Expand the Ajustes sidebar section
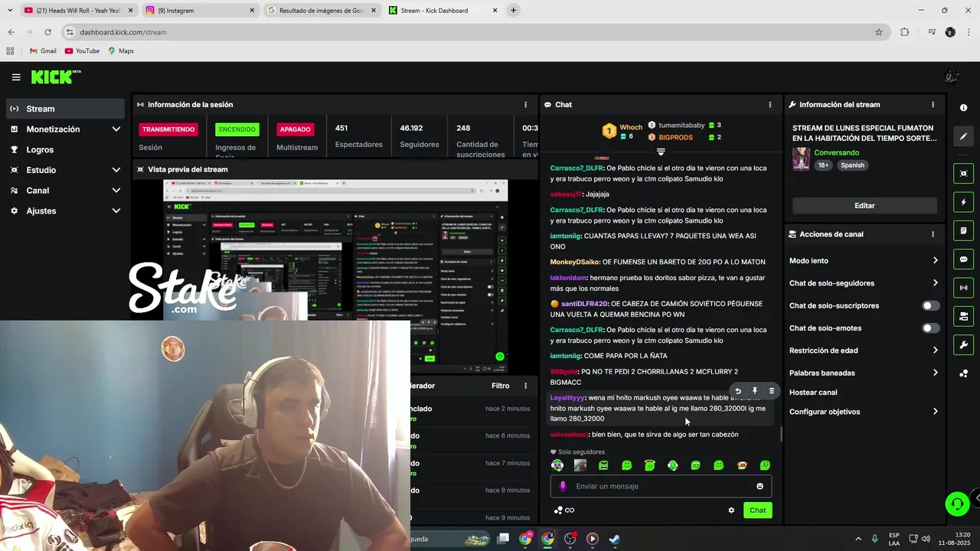The height and width of the screenshot is (551, 980). tap(116, 210)
